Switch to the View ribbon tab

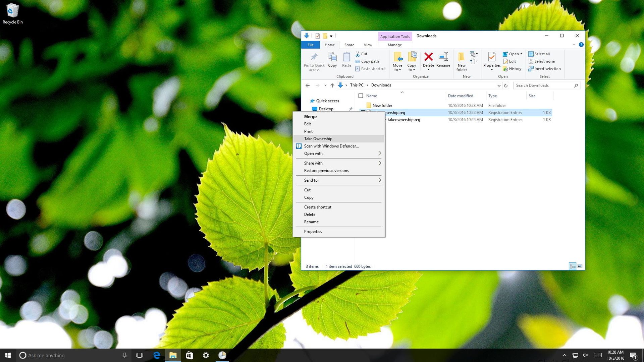click(368, 45)
